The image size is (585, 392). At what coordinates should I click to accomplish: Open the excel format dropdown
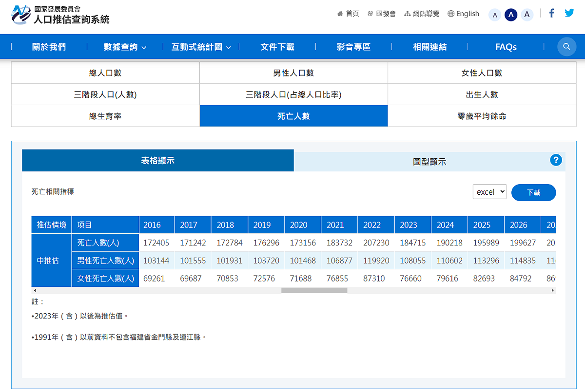pyautogui.click(x=490, y=192)
